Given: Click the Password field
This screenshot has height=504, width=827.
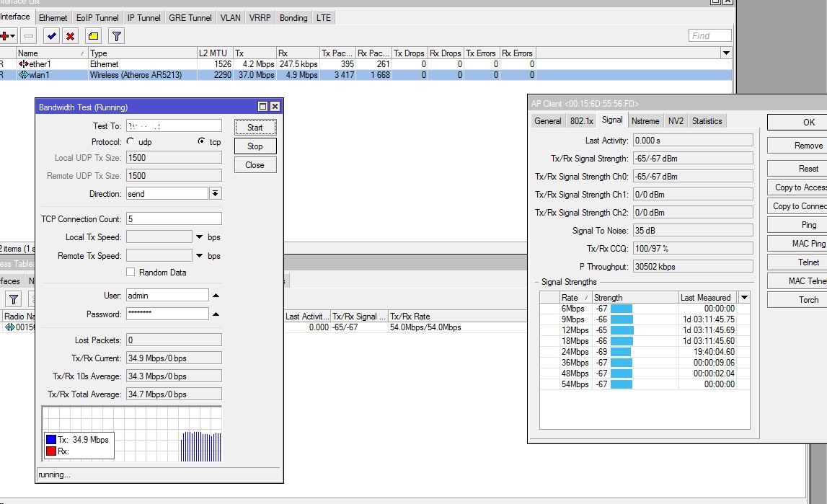Looking at the screenshot, I should pyautogui.click(x=167, y=314).
